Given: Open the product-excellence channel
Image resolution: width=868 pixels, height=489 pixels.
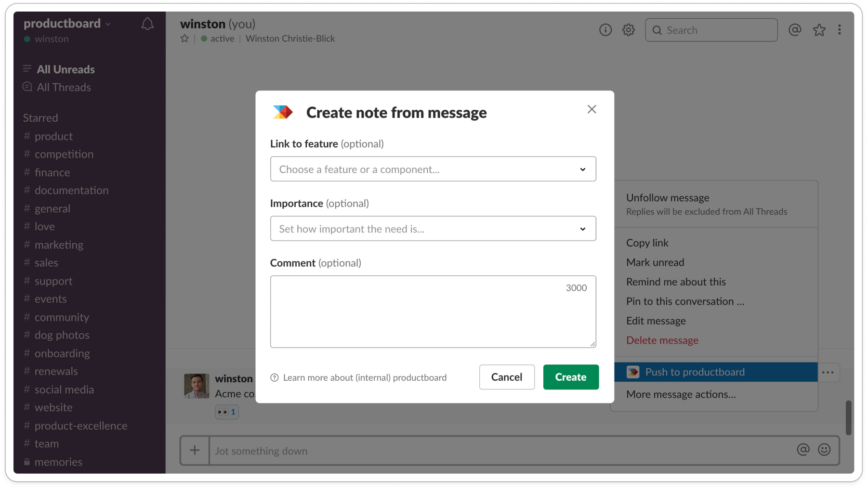Looking at the screenshot, I should 75,425.
